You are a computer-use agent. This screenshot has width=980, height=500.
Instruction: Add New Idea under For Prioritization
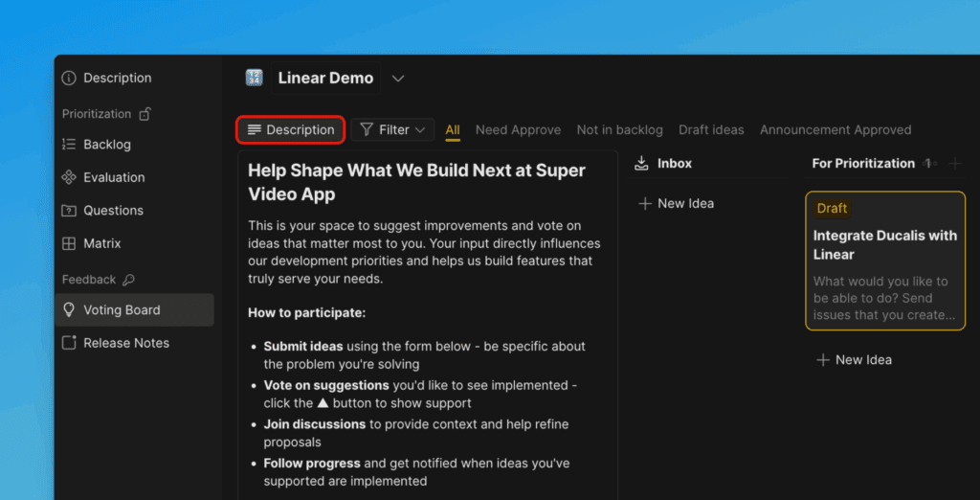coord(854,360)
